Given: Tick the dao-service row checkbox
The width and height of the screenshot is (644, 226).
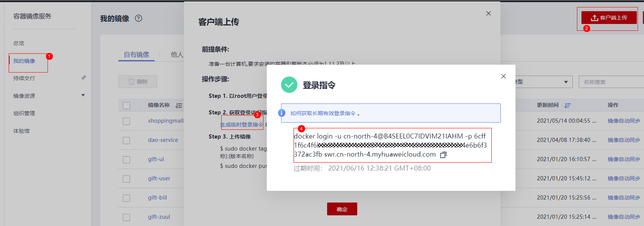Looking at the screenshot, I should (126, 140).
